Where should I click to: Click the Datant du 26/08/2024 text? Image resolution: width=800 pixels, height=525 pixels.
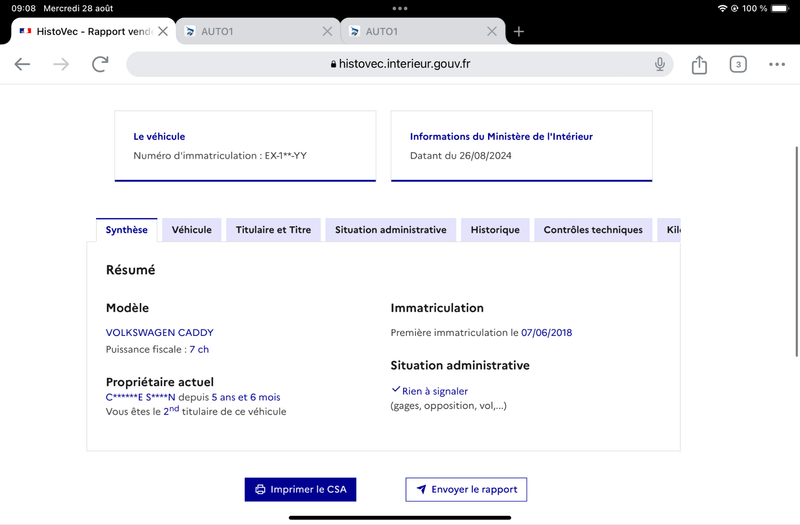point(461,156)
